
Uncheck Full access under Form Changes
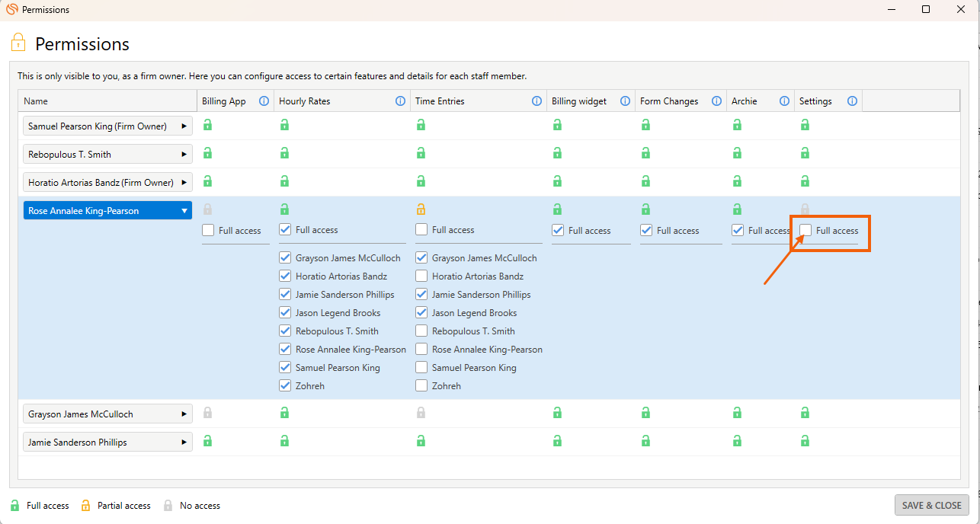point(646,231)
